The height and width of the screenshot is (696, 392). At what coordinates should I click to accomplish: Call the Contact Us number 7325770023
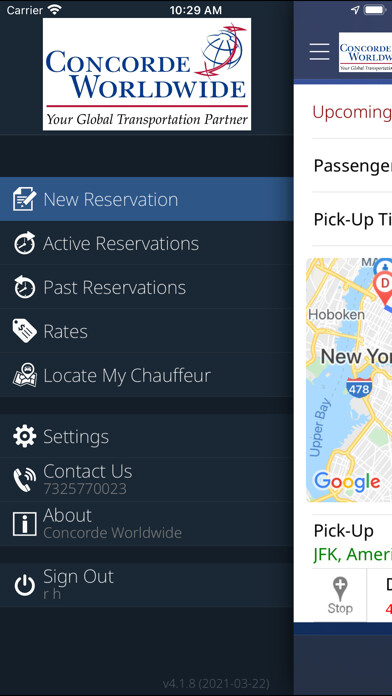pos(147,480)
